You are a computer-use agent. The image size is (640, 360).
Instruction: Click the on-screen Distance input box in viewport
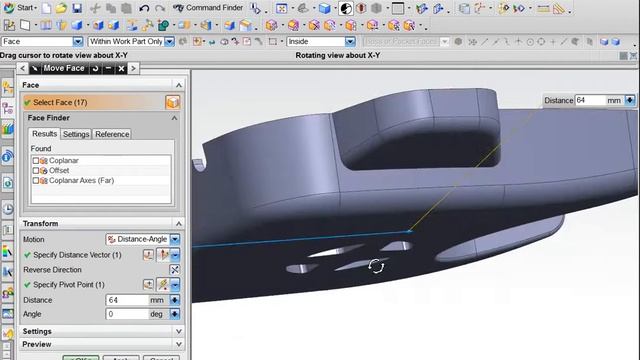coord(590,100)
